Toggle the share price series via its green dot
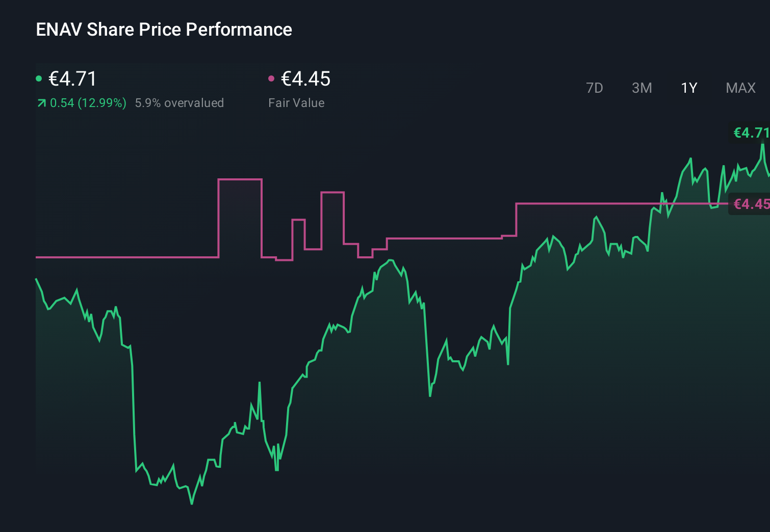770x532 pixels. point(39,78)
